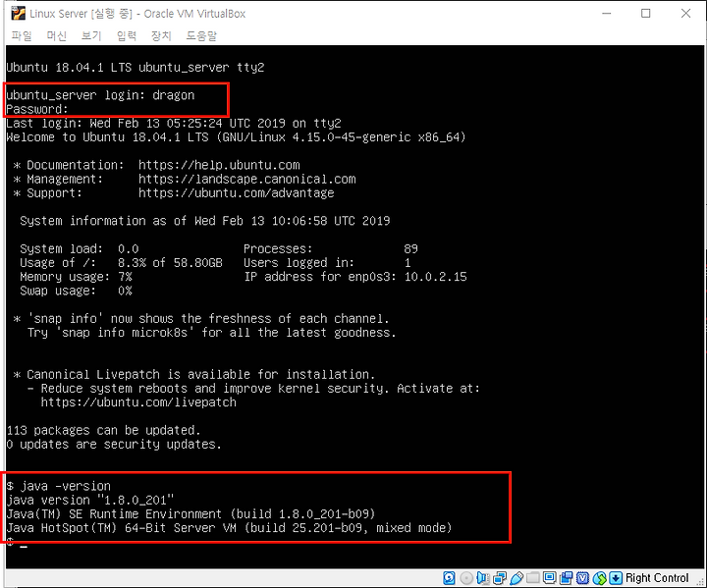Image resolution: width=707 pixels, height=588 pixels.
Task: Click the '0 updates are security updates.' line
Action: coord(114,444)
